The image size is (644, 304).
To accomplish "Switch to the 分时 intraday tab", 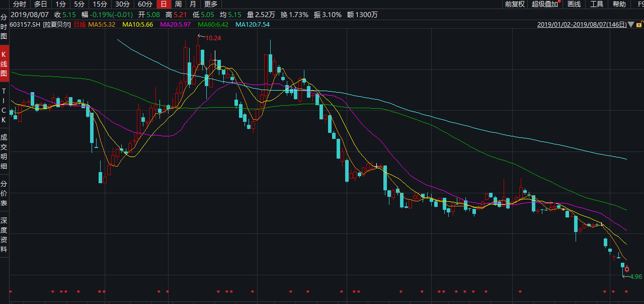I will [x=20, y=4].
